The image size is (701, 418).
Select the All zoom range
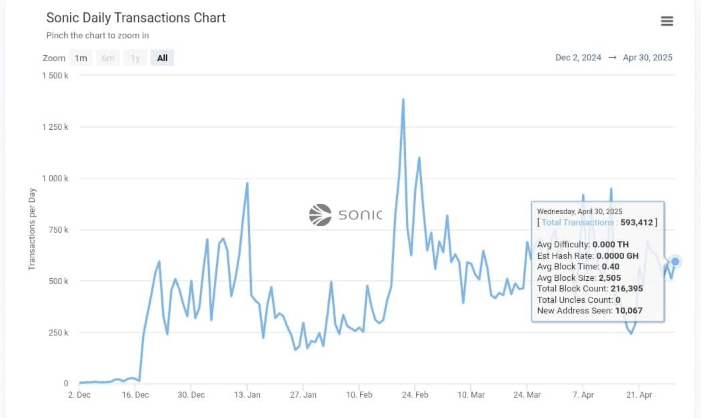coord(162,58)
